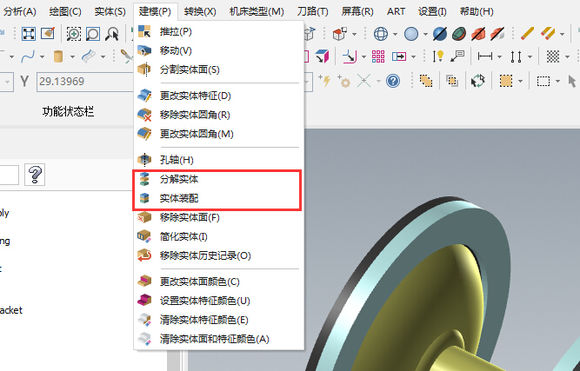This screenshot has height=371, width=580.
Task: Click the 功能状态栏 label
Action: [x=68, y=111]
